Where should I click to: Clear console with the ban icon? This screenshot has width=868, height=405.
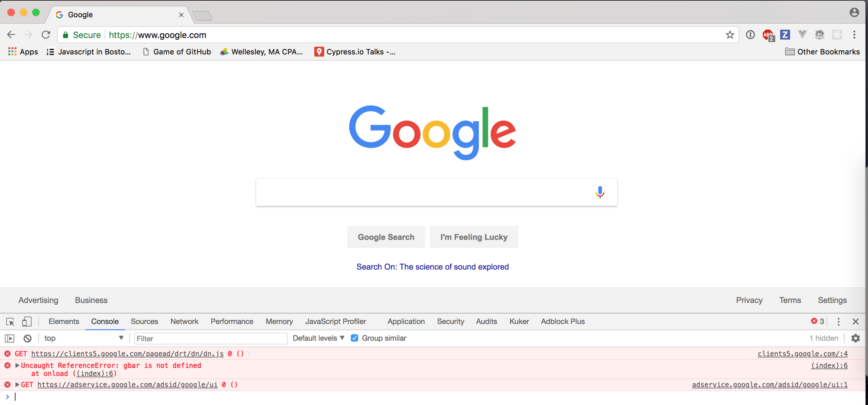tap(27, 338)
